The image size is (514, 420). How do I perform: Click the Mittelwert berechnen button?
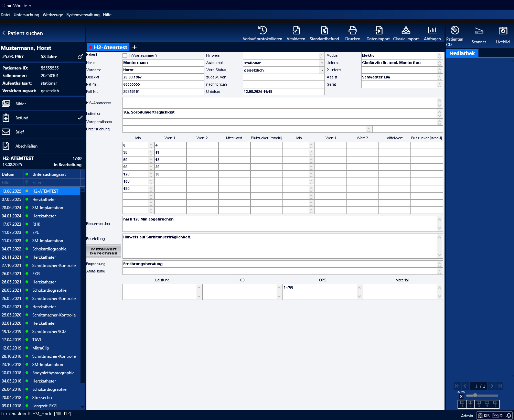click(104, 251)
